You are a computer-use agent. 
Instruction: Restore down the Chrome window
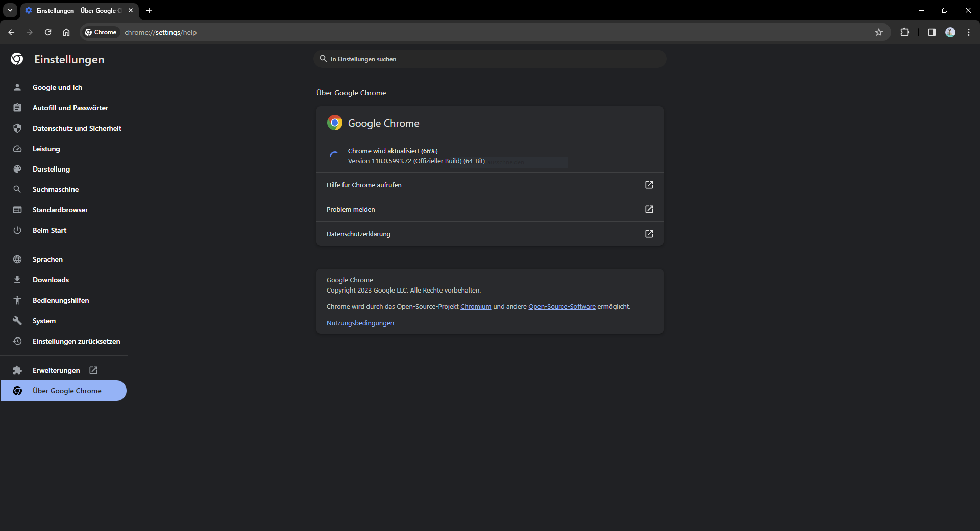(945, 10)
